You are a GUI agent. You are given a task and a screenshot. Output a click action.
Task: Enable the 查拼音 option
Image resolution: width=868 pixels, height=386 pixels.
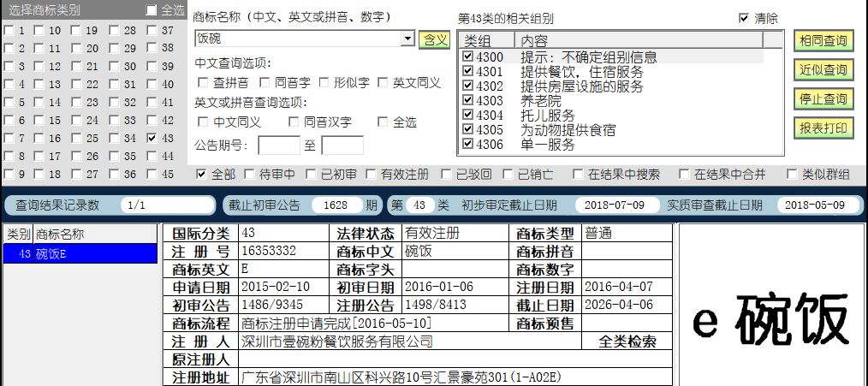point(204,83)
